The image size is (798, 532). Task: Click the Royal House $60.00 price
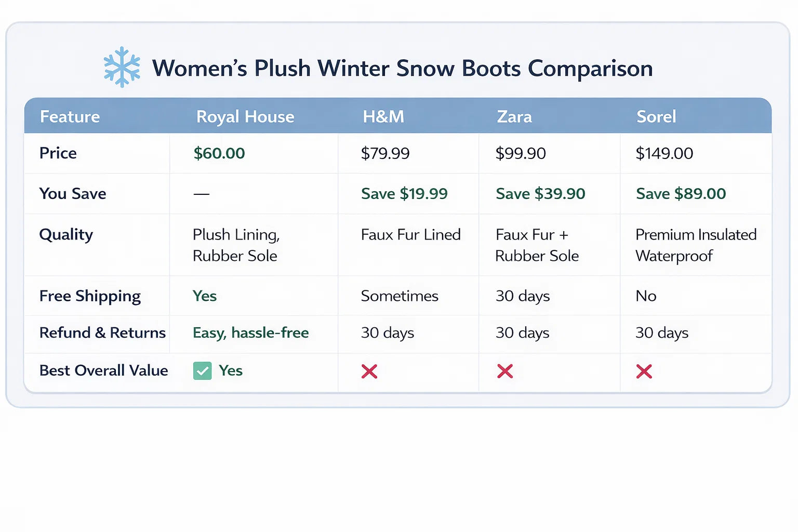219,153
